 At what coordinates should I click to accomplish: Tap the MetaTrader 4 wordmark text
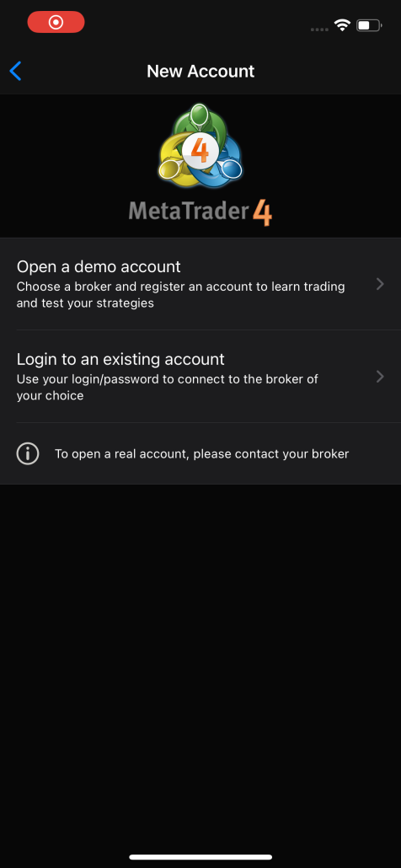point(200,213)
